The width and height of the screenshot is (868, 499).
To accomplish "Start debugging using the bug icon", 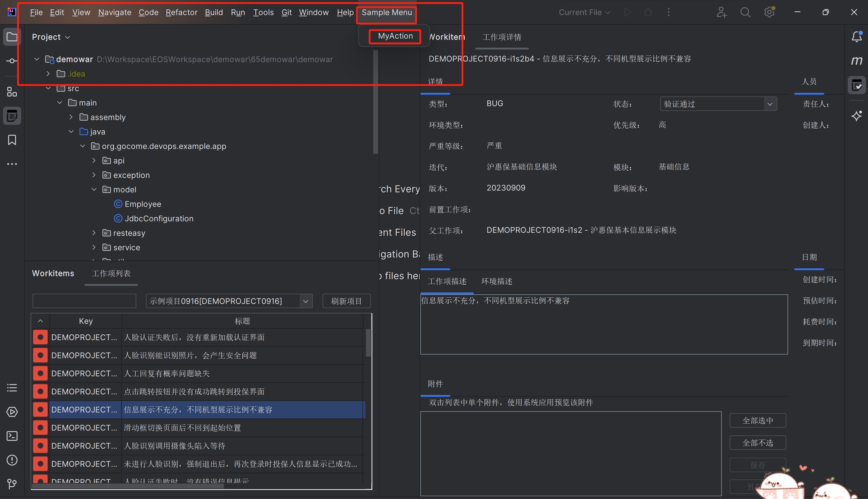I will click(648, 12).
